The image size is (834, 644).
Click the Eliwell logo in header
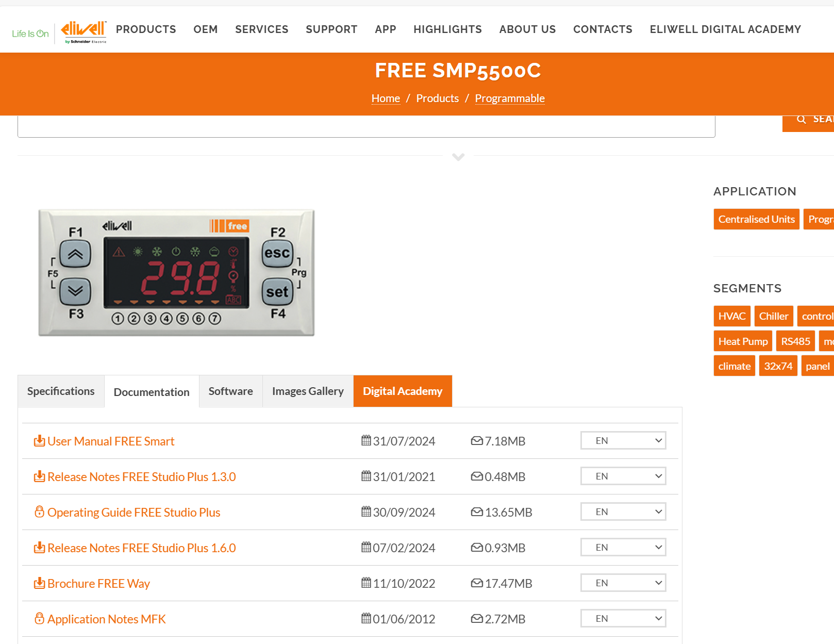tap(84, 31)
